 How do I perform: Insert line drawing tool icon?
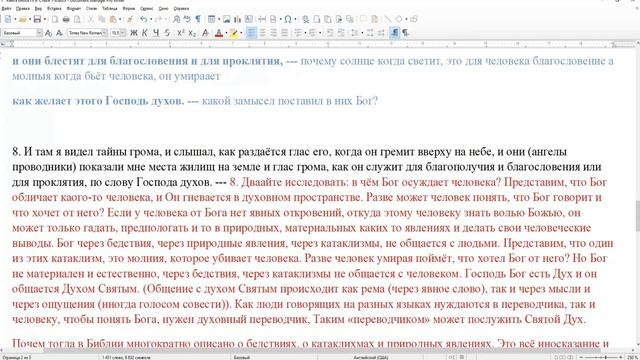click(x=388, y=19)
